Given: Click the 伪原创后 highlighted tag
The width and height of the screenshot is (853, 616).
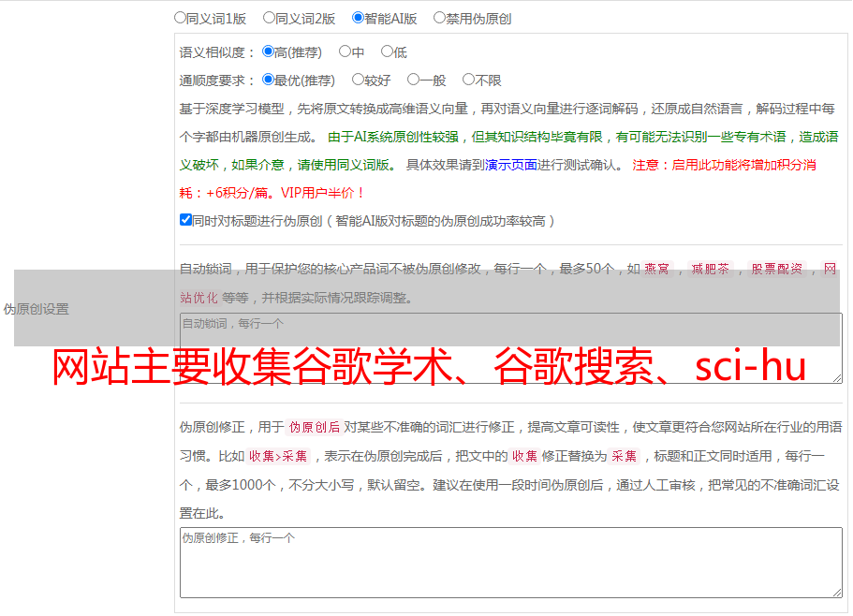Looking at the screenshot, I should 315,427.
